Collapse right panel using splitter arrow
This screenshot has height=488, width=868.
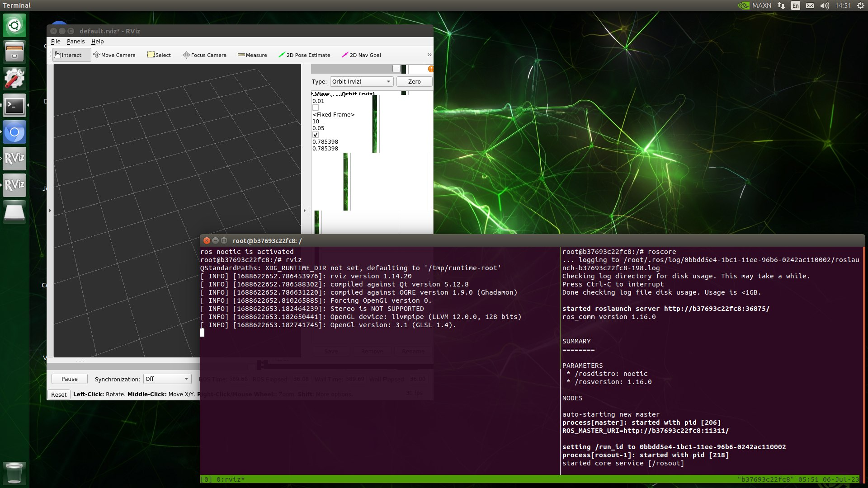pyautogui.click(x=304, y=211)
